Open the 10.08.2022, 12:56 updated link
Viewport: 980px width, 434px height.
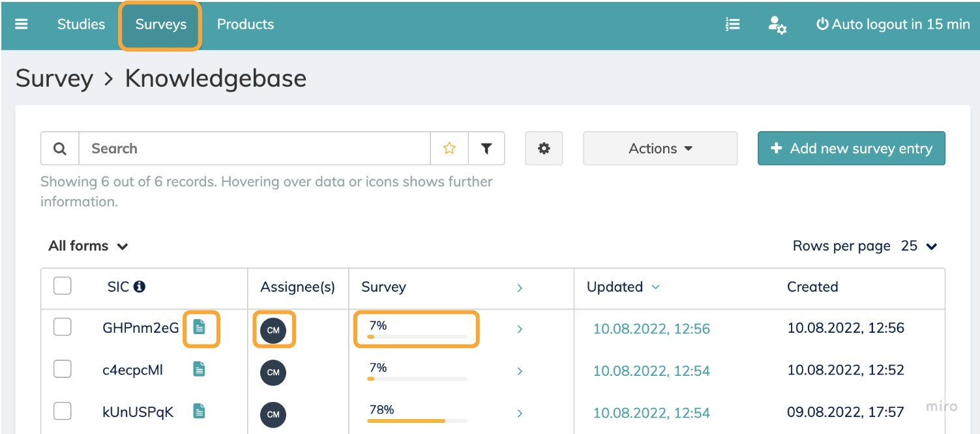(651, 328)
